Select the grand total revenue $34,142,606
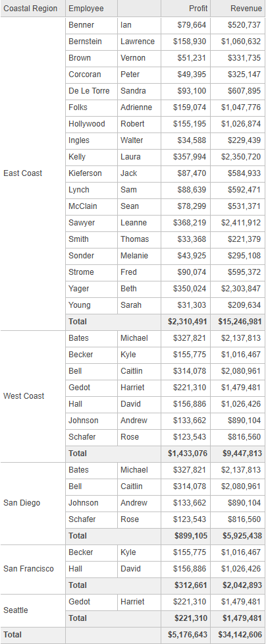266x644 pixels. 238,635
